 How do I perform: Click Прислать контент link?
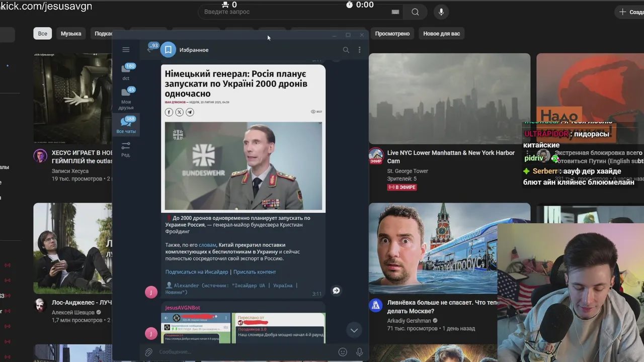[255, 272]
